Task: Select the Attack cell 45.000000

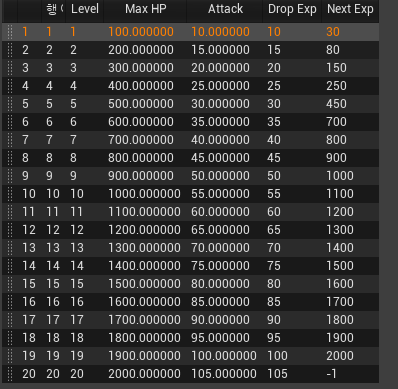Action: click(220, 158)
